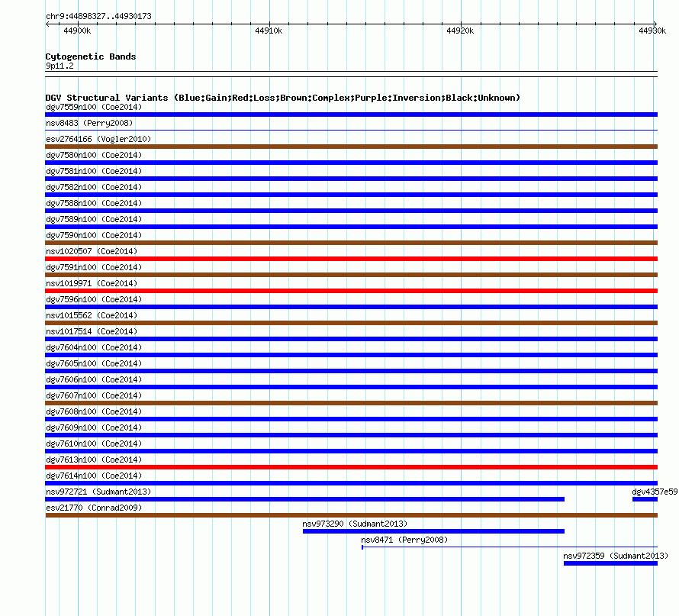The image size is (679, 616).
Task: Select the dgv4357e59 label
Action: click(655, 492)
